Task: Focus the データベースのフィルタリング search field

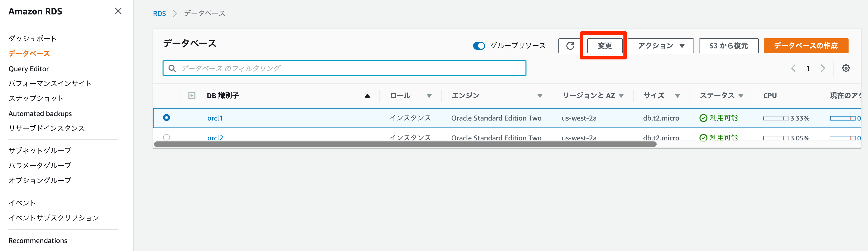Action: [344, 68]
